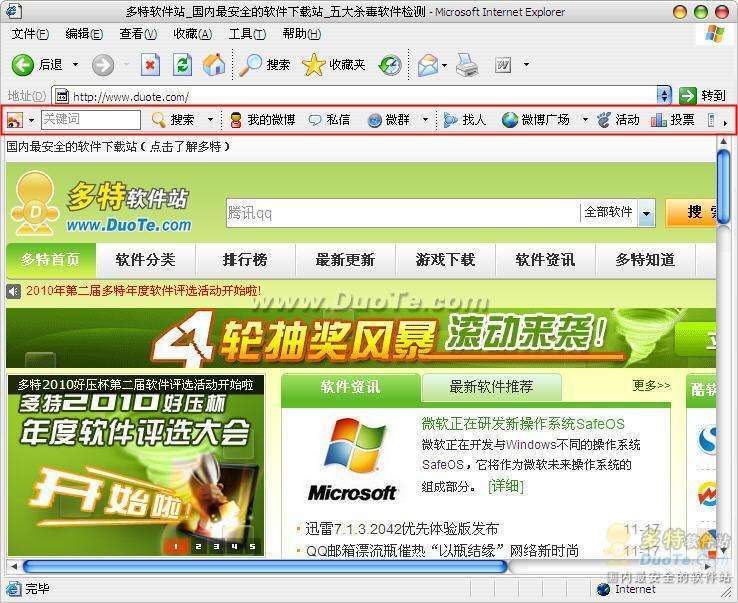Open the Weibo logo dropdown arrow
738x603 pixels.
click(x=31, y=120)
